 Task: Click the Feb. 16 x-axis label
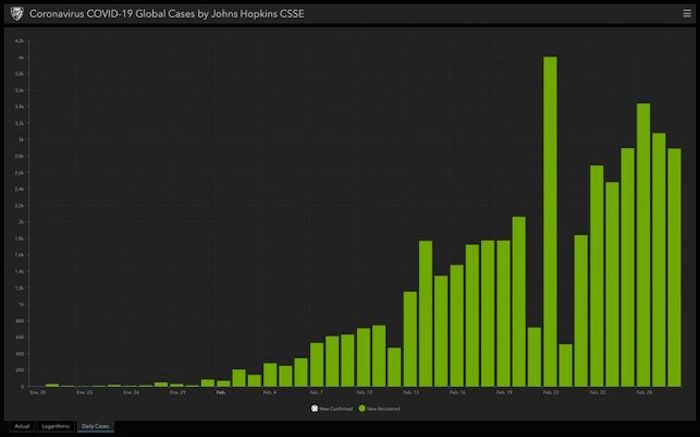[457, 393]
